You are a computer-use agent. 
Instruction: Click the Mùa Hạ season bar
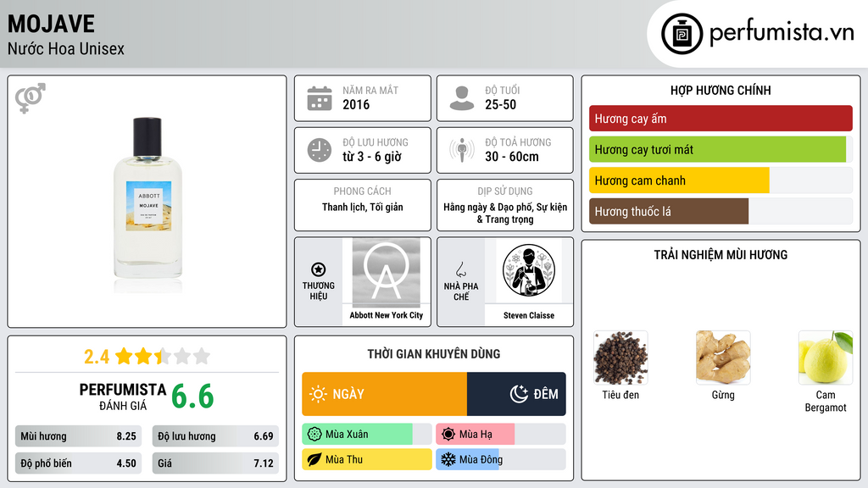coord(500,435)
